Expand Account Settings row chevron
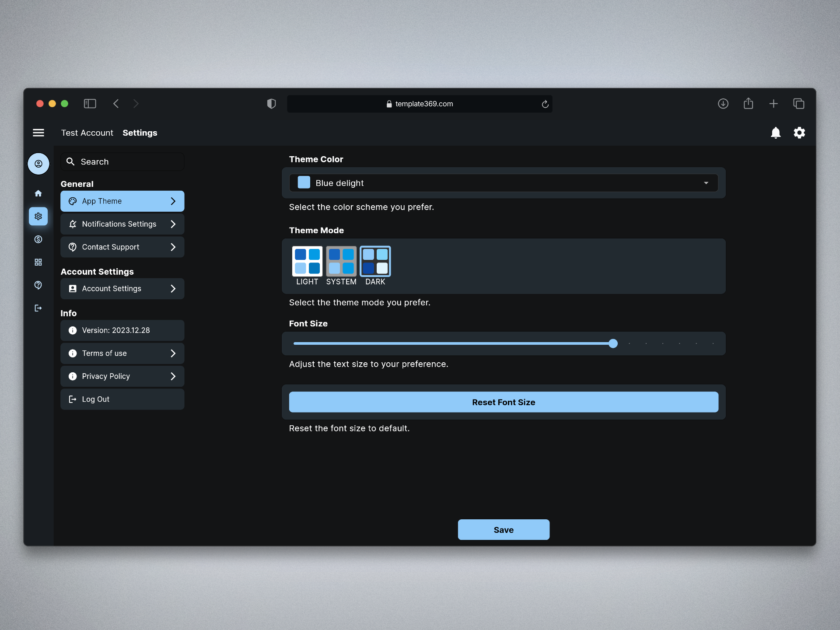Viewport: 840px width, 630px height. [173, 289]
